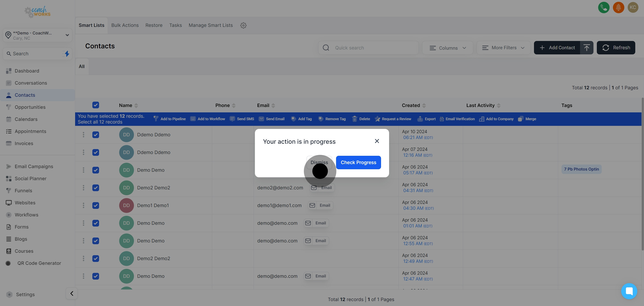Open the orange notifications bell
The width and height of the screenshot is (644, 306).
[618, 8]
